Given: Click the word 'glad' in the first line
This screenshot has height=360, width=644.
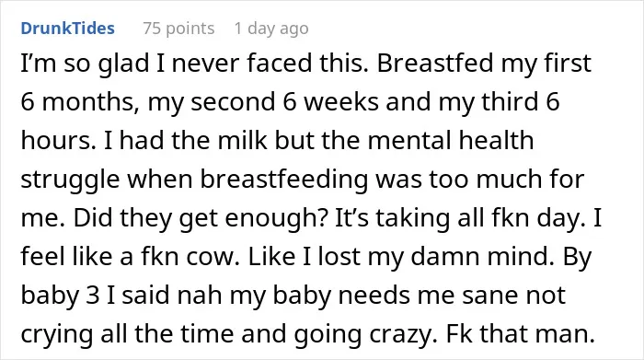Looking at the screenshot, I should coord(123,64).
